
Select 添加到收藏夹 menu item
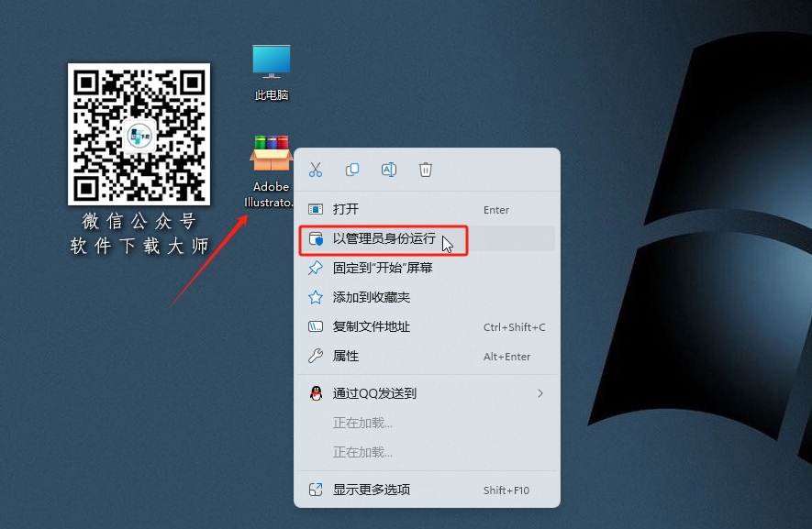[x=427, y=297]
